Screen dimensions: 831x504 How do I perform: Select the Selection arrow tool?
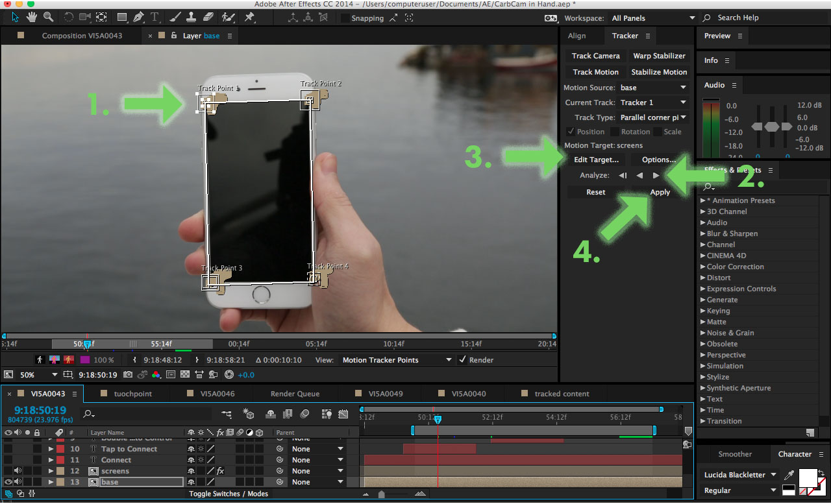(15, 18)
